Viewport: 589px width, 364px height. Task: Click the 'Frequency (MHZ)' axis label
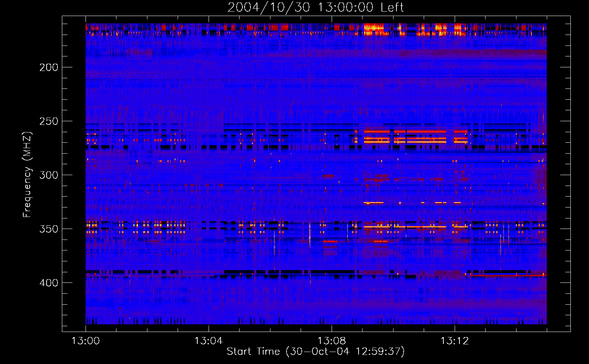27,174
